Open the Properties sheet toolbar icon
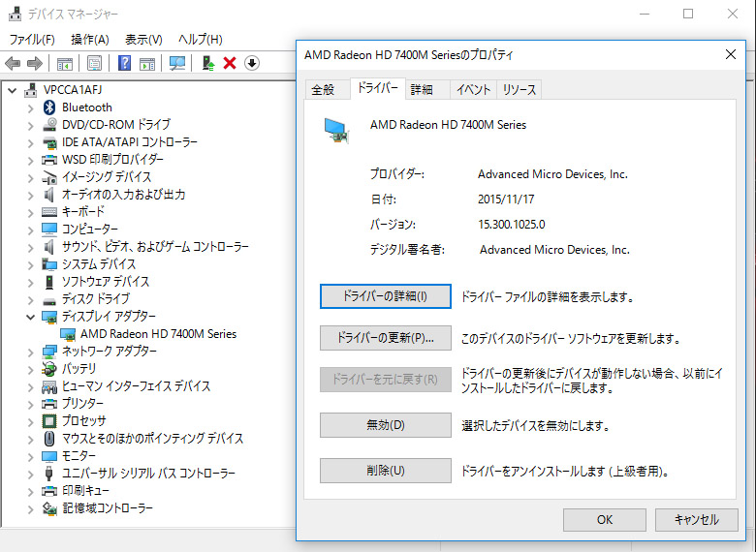756x552 pixels. point(95,63)
